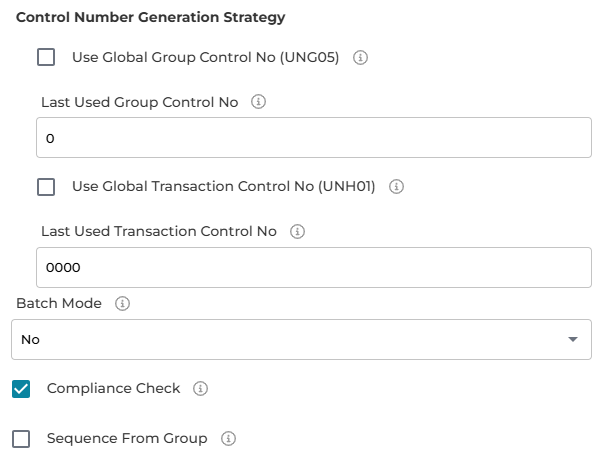
Task: Click 'Use Global Group Control No (UNG05)' text
Action: click(x=205, y=58)
